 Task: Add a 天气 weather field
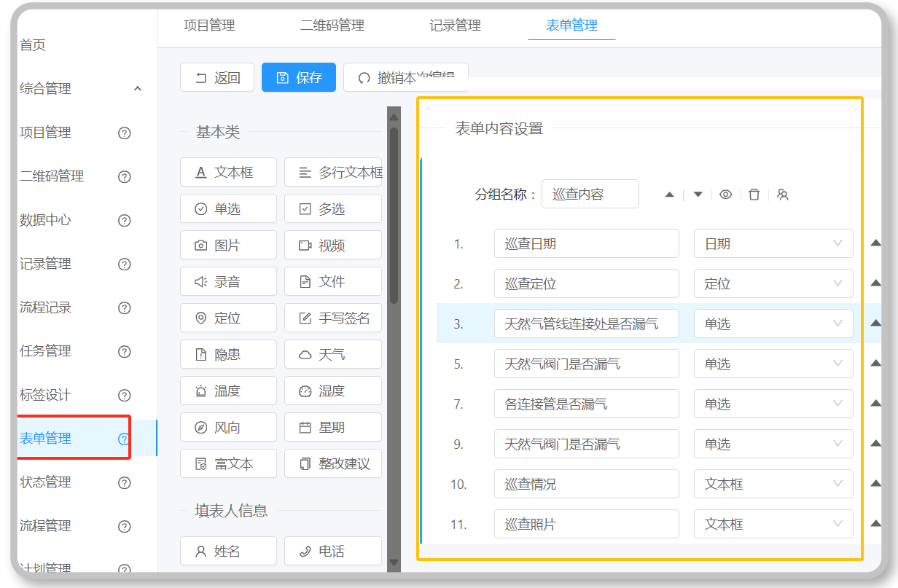(333, 354)
